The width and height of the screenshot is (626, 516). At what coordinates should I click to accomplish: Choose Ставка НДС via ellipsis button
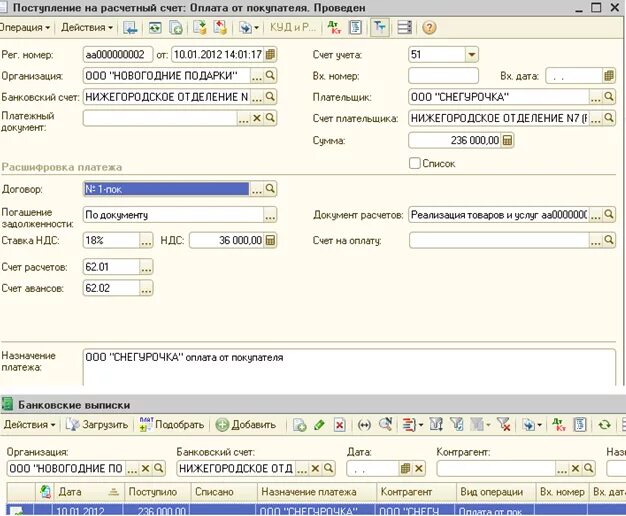146,240
